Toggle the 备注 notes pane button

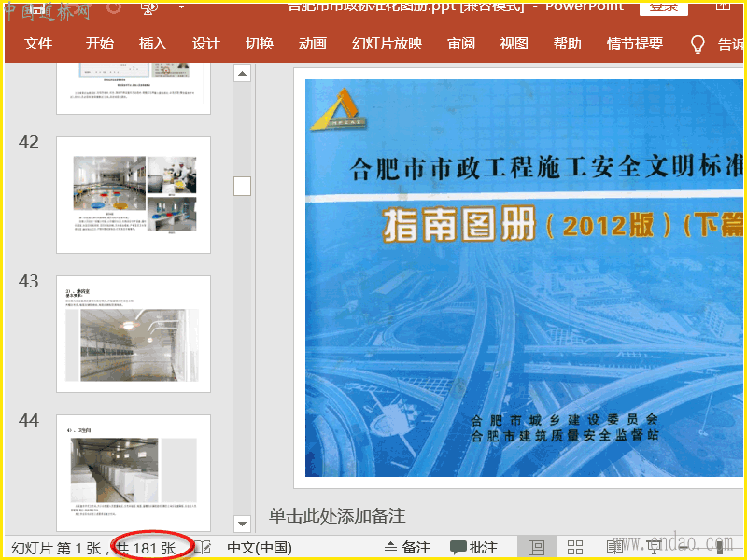[x=407, y=548]
